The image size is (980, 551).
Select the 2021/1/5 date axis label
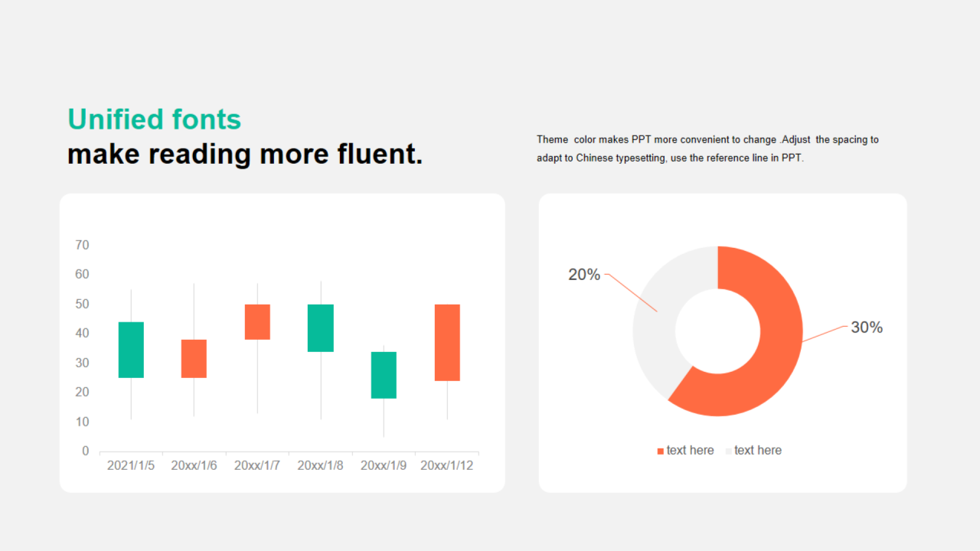(131, 465)
